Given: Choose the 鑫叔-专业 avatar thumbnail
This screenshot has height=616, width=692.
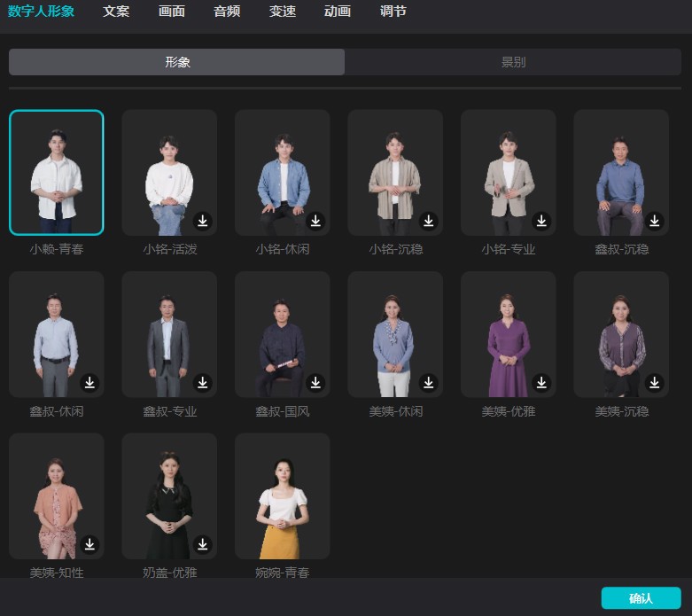Looking at the screenshot, I should (x=169, y=334).
